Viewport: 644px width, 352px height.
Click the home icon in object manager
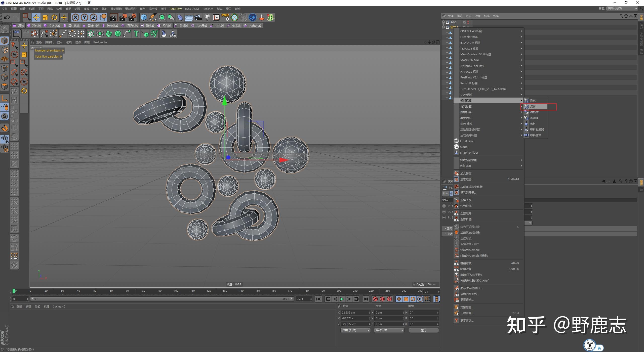[626, 16]
